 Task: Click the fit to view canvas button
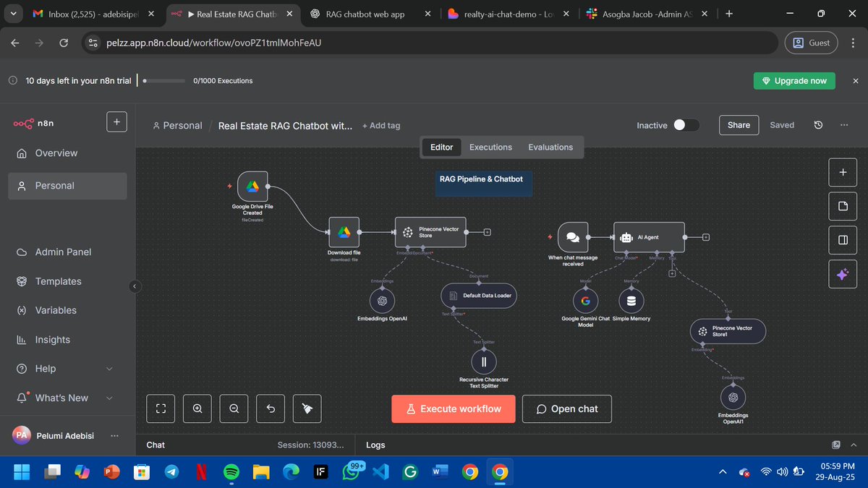161,409
